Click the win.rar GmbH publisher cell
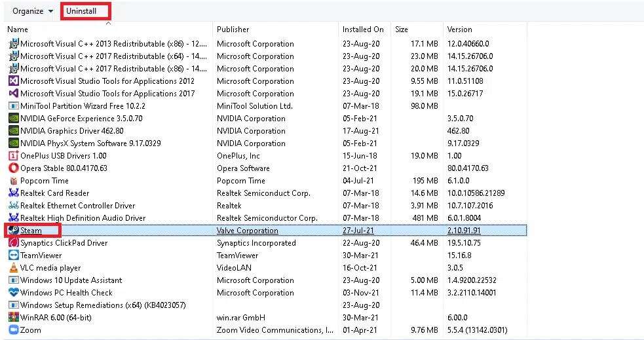 pyautogui.click(x=241, y=318)
